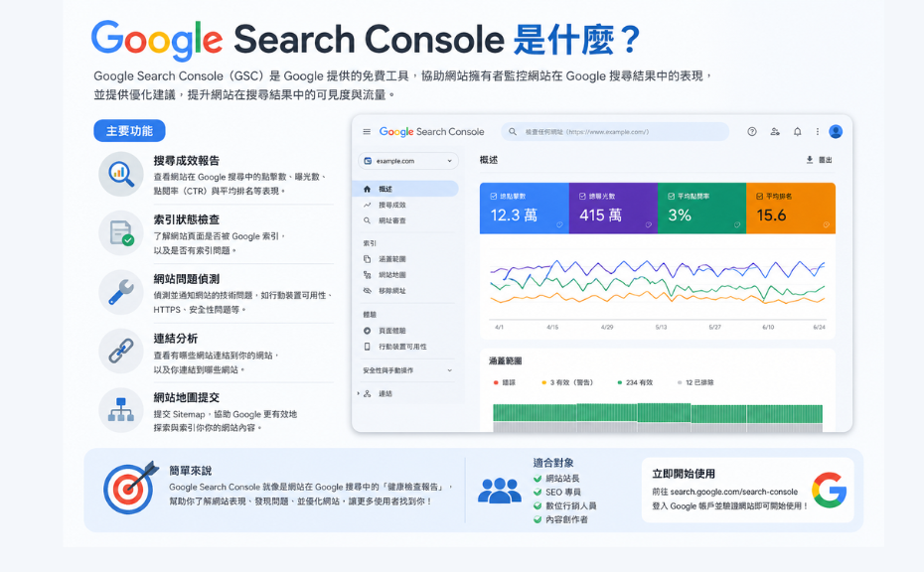Click the gauge icon for 頁面體驗
The image size is (924, 572).
point(368,331)
